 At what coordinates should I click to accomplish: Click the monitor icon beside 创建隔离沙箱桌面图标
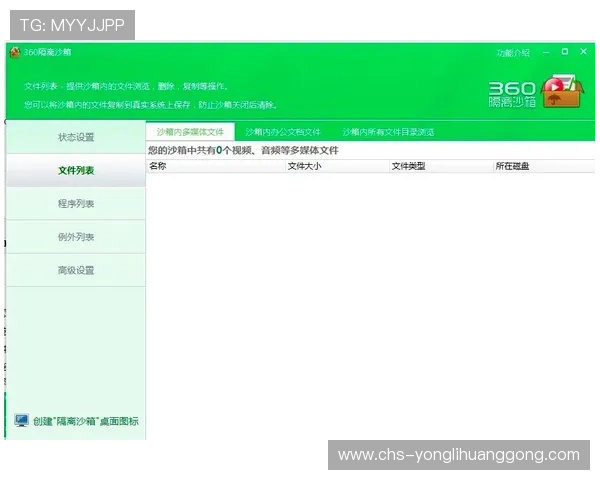(21, 420)
